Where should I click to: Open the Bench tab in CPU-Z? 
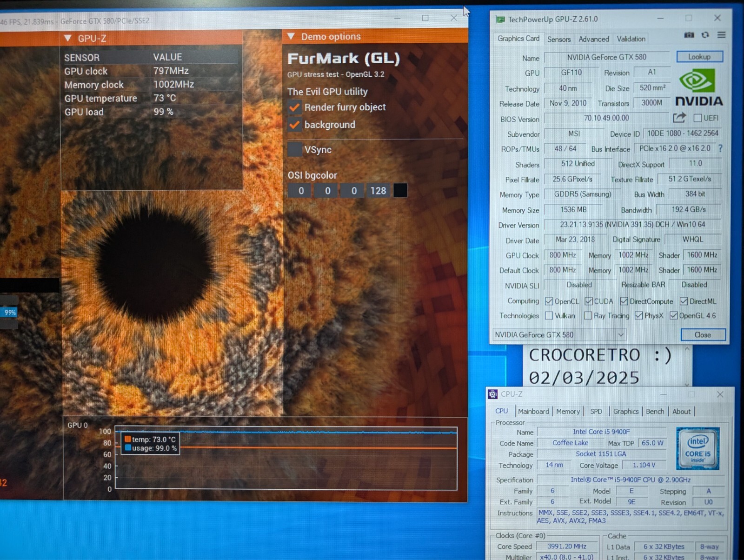click(x=655, y=412)
